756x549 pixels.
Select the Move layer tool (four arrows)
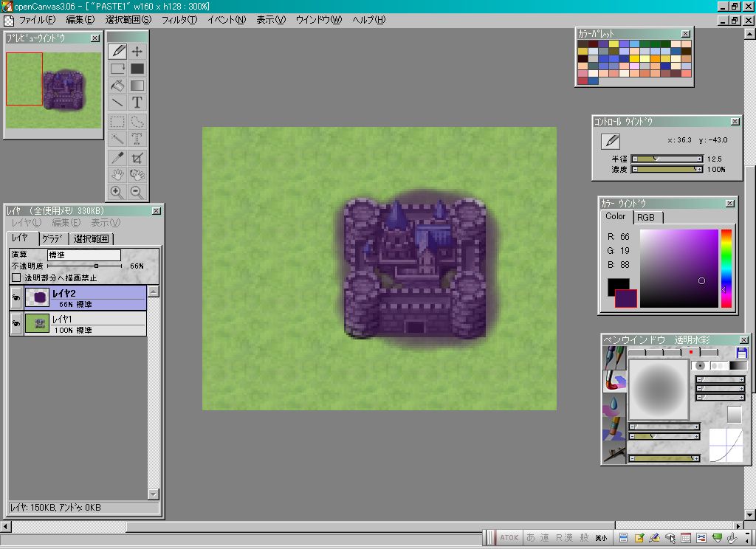pyautogui.click(x=137, y=51)
